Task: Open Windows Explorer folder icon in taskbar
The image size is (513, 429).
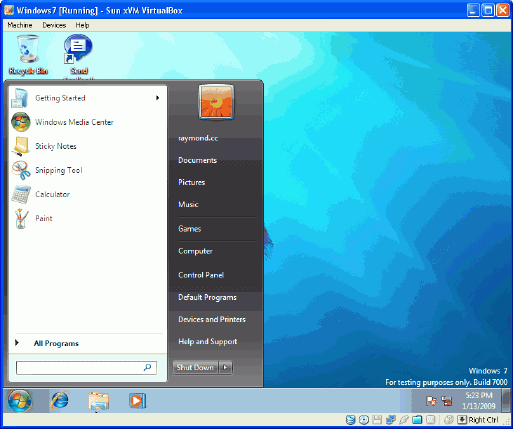Action: (99, 401)
